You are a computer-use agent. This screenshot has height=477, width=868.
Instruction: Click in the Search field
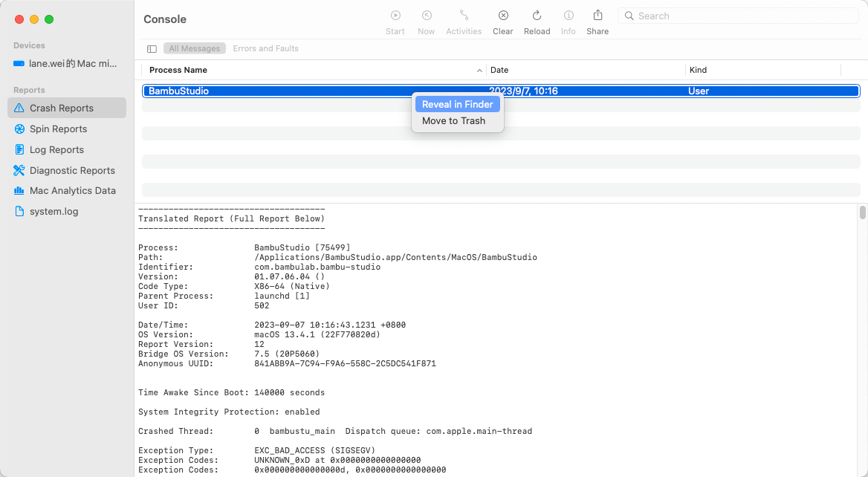tap(739, 16)
